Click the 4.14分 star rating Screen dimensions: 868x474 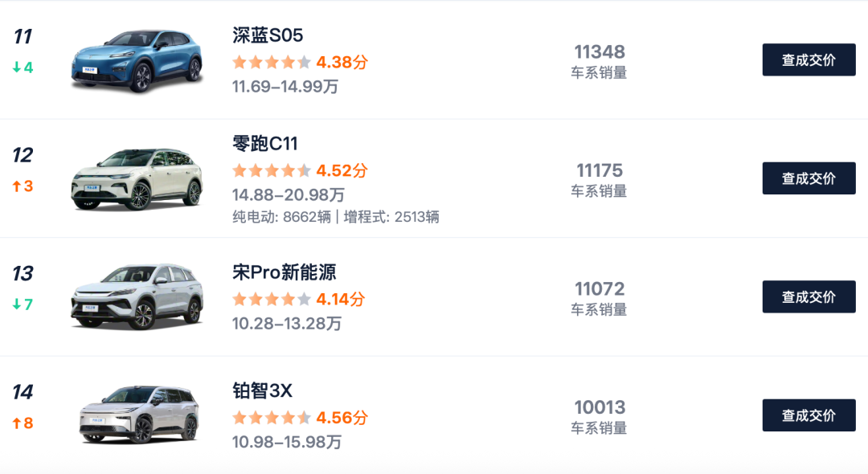pos(297,299)
